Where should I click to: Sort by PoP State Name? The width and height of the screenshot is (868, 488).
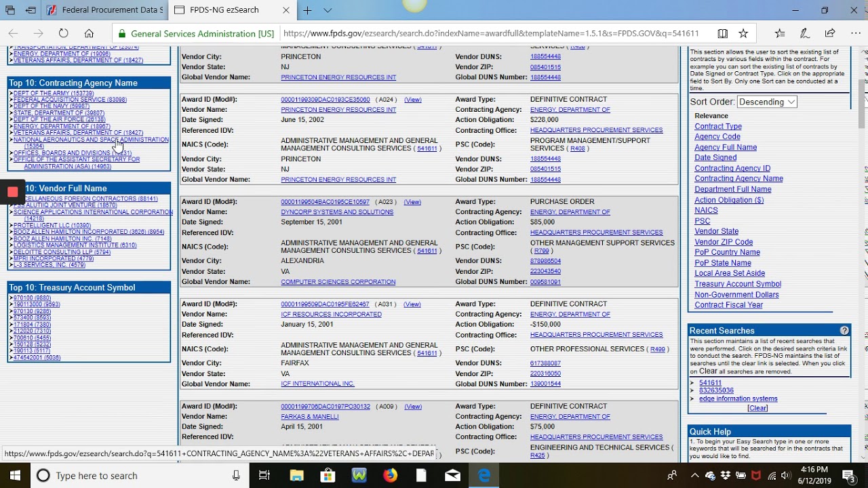point(723,263)
